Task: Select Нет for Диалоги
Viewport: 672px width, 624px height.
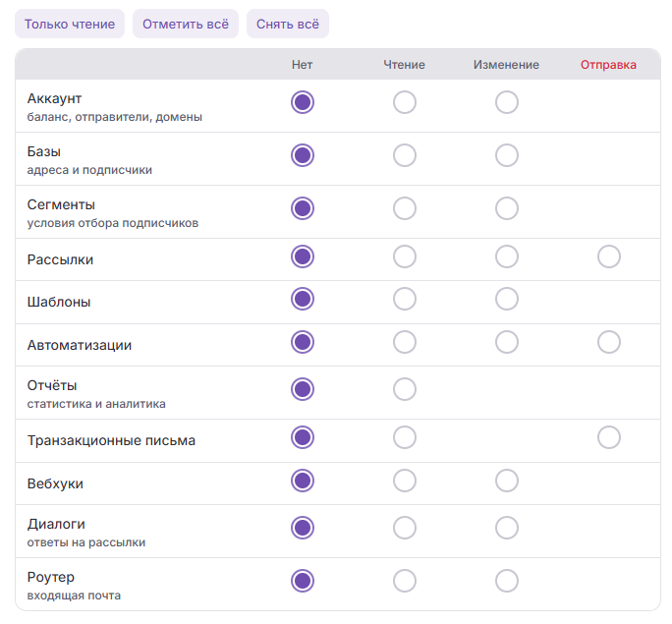Action: [x=303, y=528]
